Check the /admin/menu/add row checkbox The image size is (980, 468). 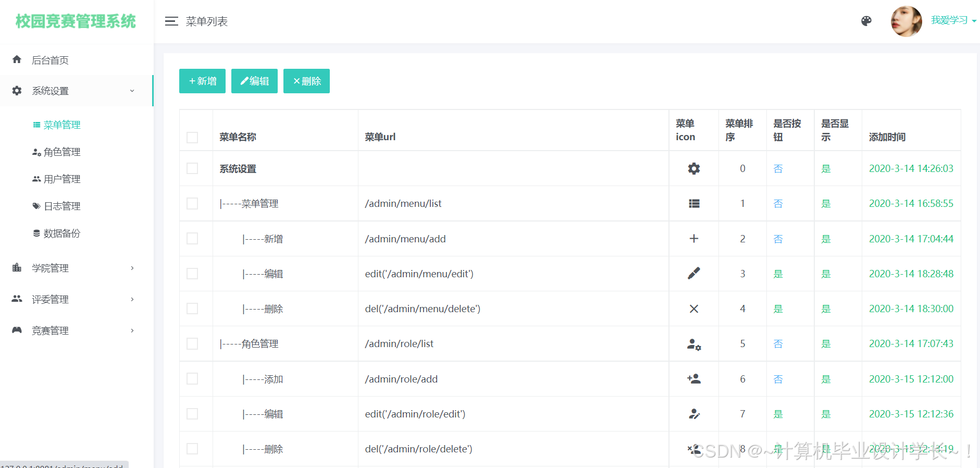click(192, 238)
